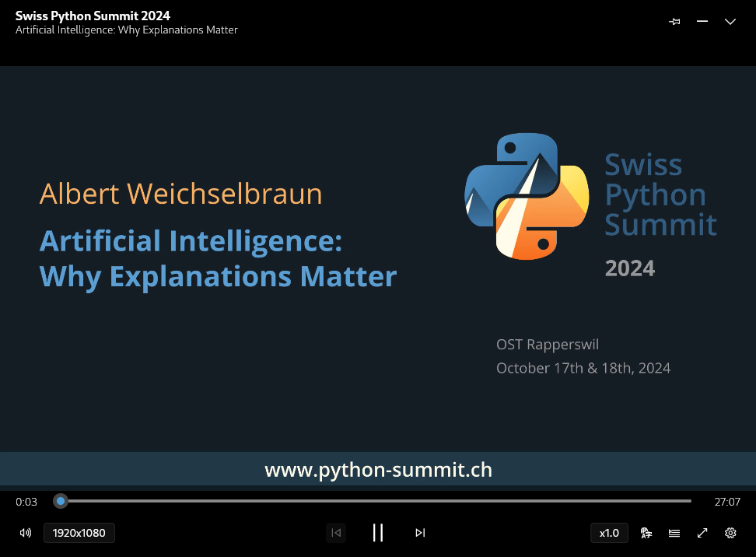Click the Python logo in the video
The width and height of the screenshot is (756, 557).
click(x=527, y=196)
